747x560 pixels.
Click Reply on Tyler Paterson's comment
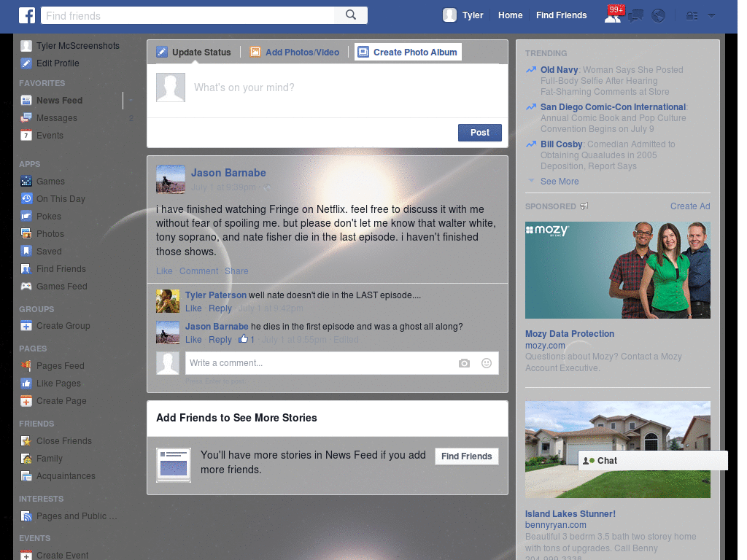pyautogui.click(x=220, y=308)
